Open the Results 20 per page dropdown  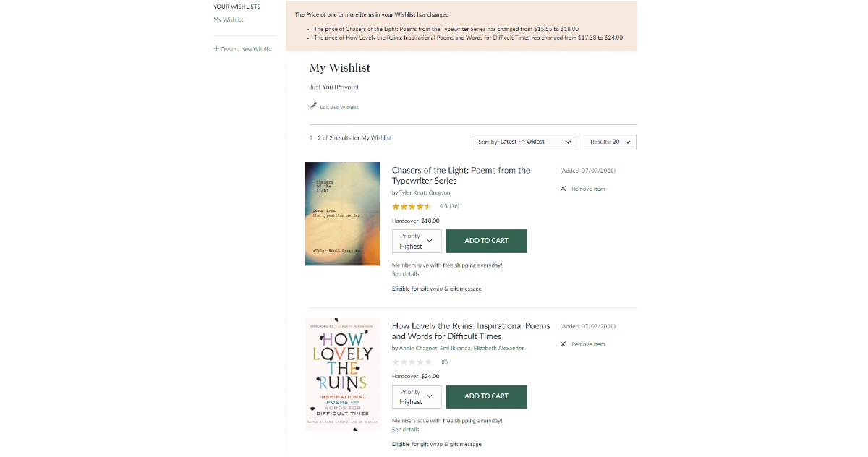click(x=610, y=142)
